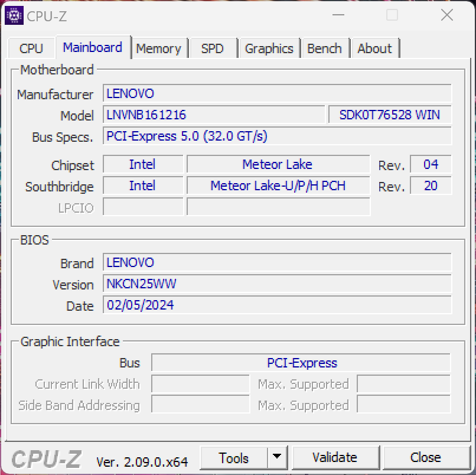Switch to the CPU tab
476x475 pixels.
31,48
